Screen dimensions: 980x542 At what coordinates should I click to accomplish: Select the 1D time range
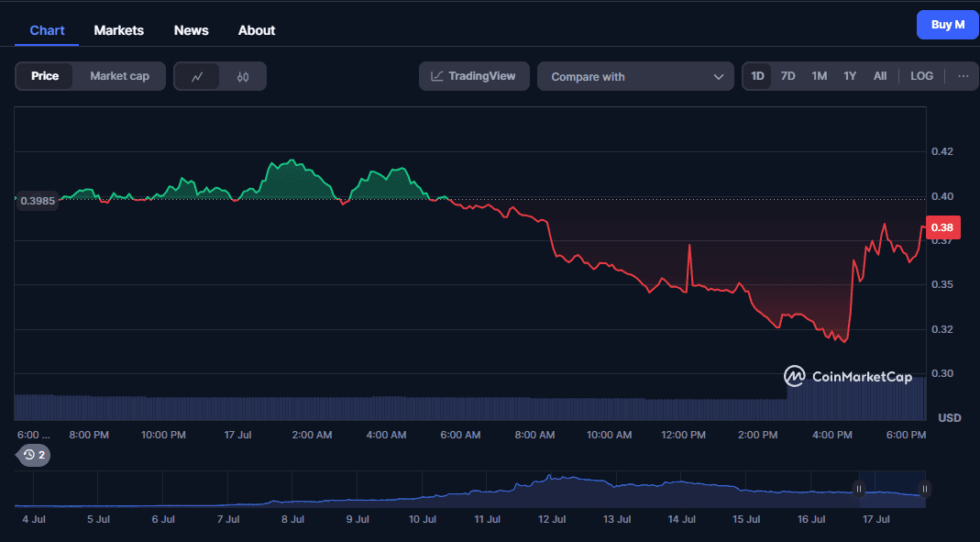pyautogui.click(x=757, y=76)
